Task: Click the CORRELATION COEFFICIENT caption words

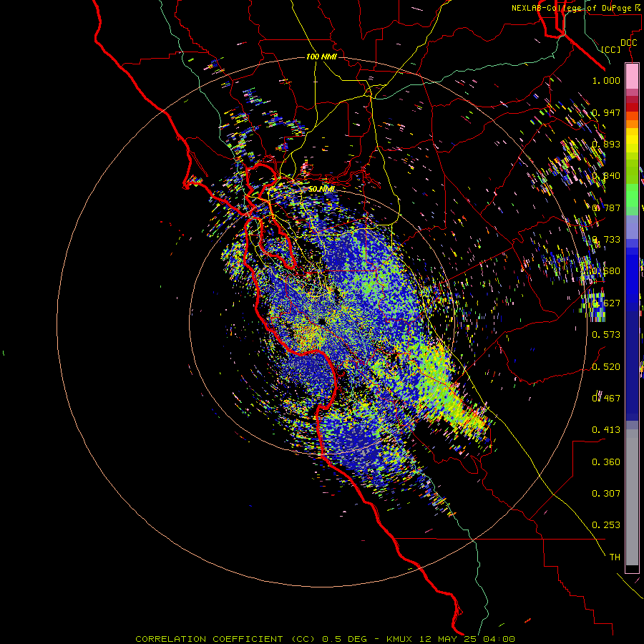Action: pyautogui.click(x=209, y=639)
